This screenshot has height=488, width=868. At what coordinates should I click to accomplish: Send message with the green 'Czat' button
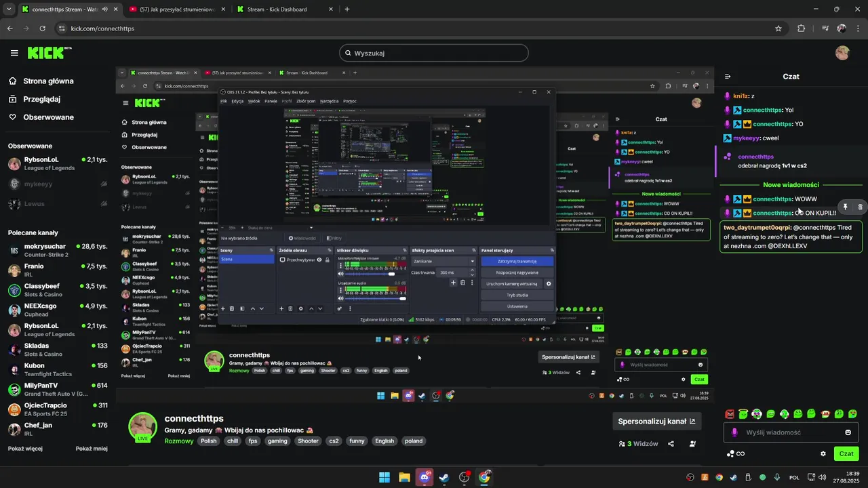tap(846, 453)
